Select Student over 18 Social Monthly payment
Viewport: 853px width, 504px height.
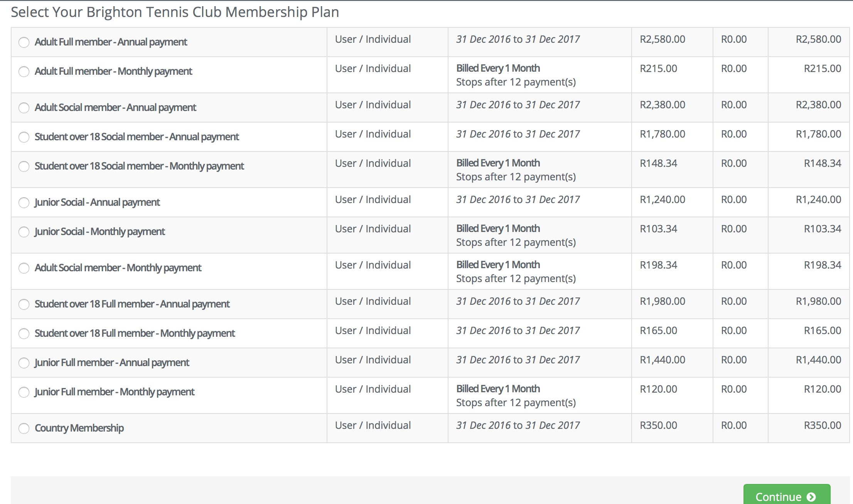click(24, 166)
